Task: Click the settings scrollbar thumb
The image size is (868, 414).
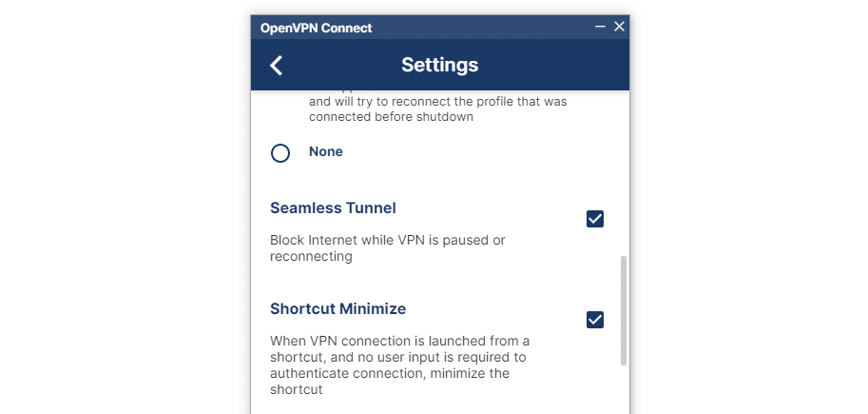Action: click(624, 309)
